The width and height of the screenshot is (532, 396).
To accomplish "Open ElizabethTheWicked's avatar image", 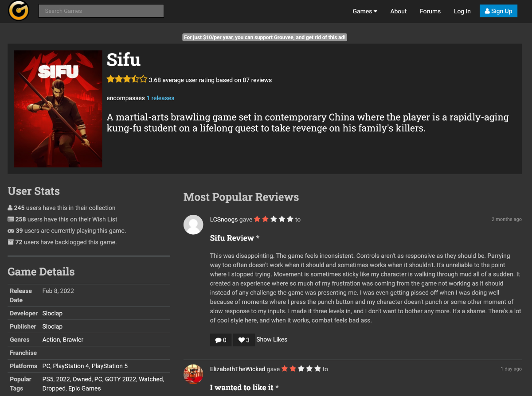I will [193, 374].
